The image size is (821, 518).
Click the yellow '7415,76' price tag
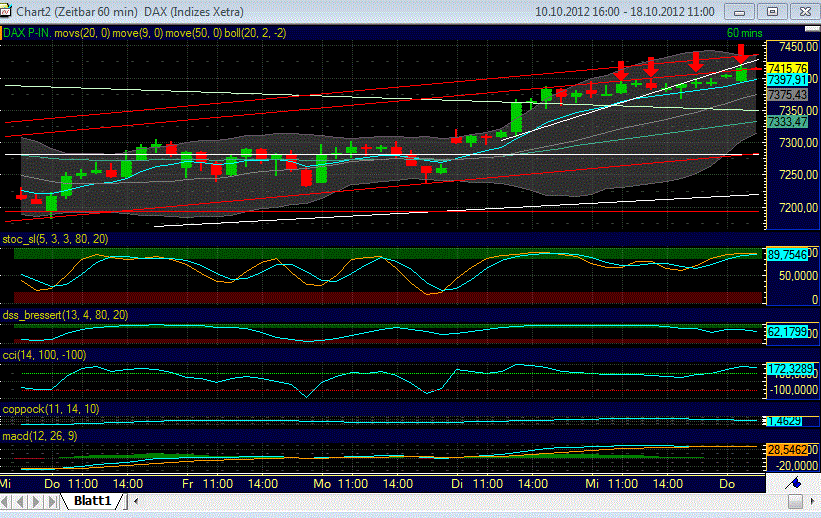click(787, 69)
